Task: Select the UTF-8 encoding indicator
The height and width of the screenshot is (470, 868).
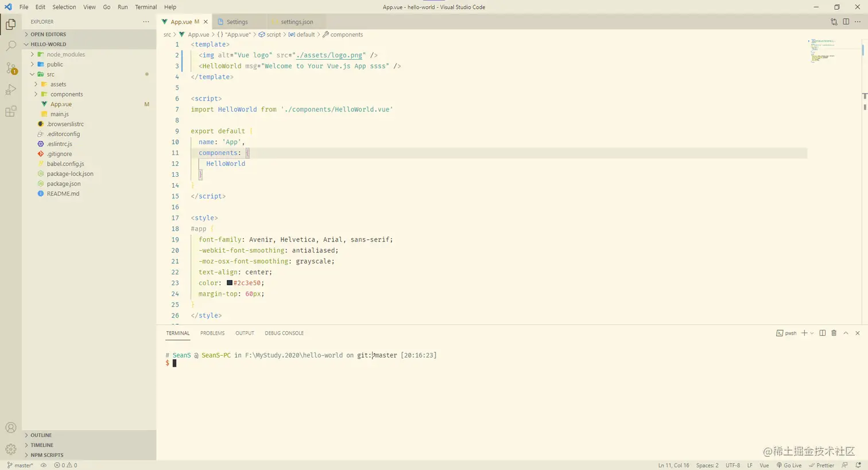Action: (733, 465)
